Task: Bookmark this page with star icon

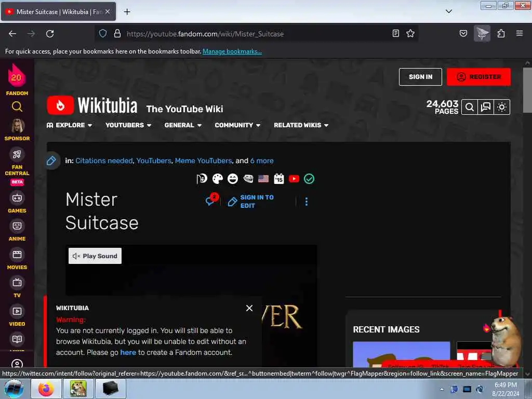Action: coord(410,33)
